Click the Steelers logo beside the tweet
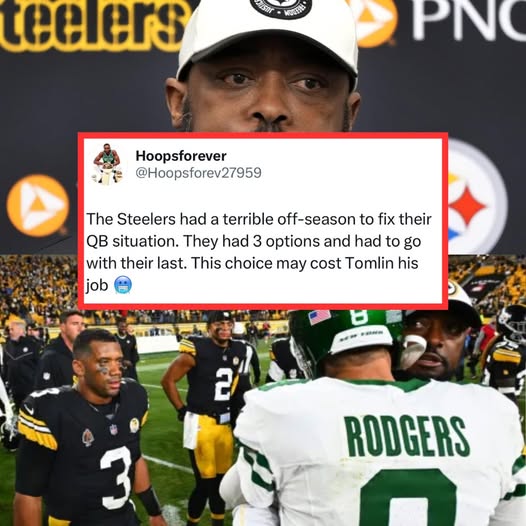 point(476,200)
